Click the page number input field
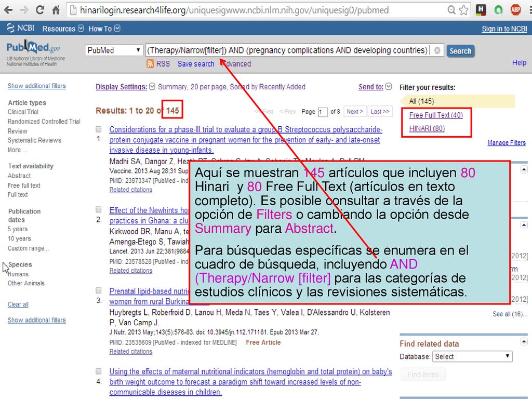 [x=322, y=112]
